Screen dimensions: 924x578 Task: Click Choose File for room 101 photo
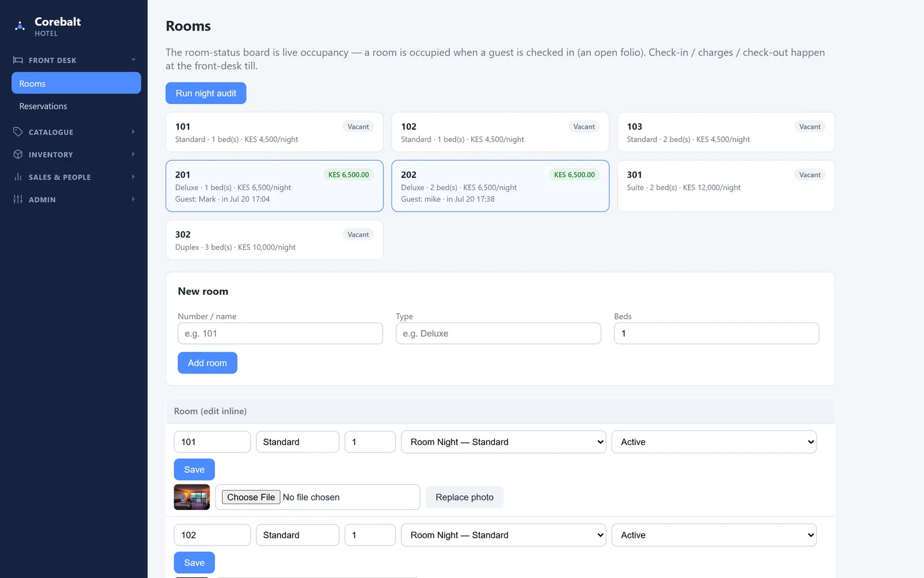coord(251,497)
